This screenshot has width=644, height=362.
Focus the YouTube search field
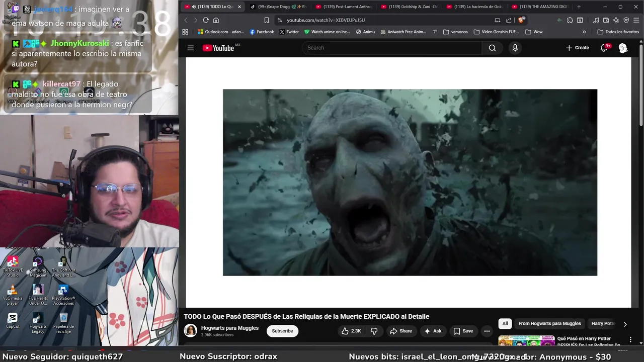392,48
